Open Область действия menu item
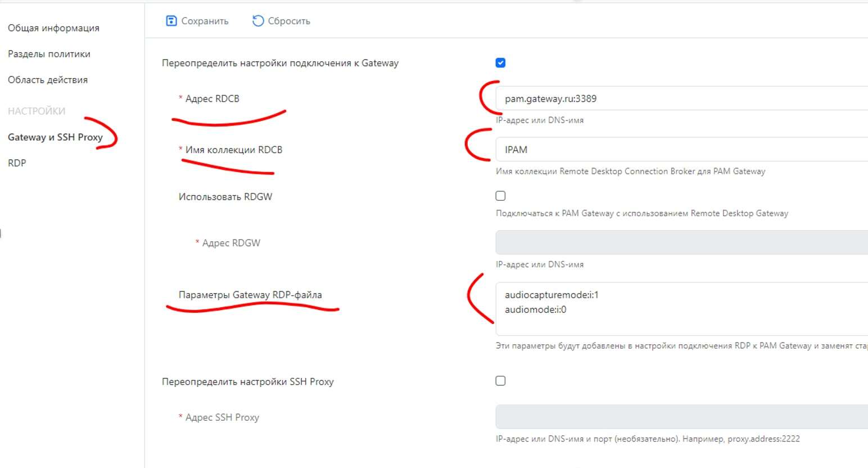Screen dimensions: 868x468 pos(48,80)
